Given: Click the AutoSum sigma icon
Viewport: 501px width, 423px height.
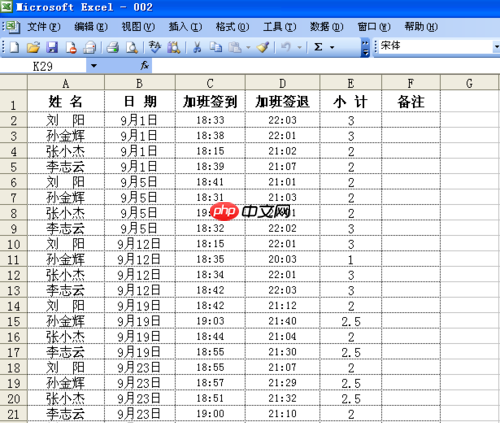Looking at the screenshot, I should pos(318,47).
